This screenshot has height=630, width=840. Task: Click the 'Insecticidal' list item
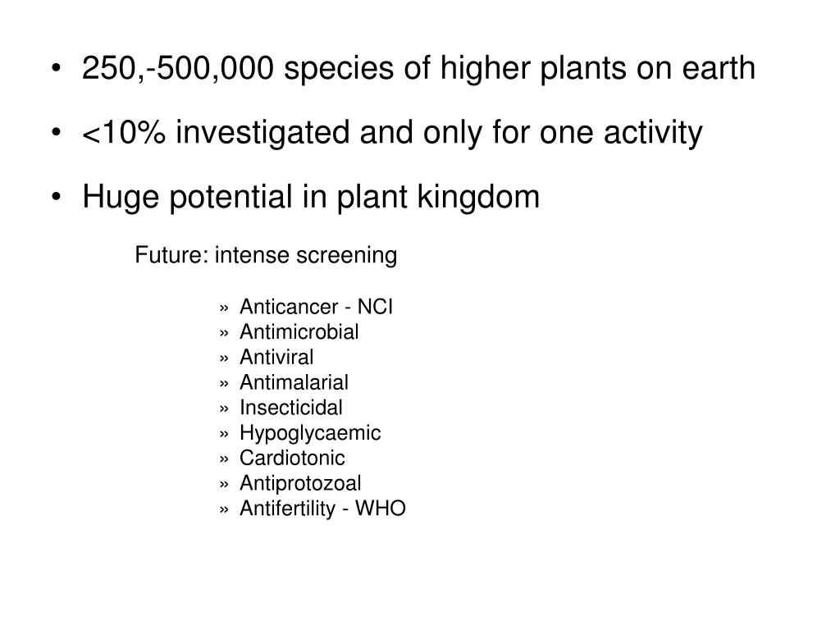291,408
